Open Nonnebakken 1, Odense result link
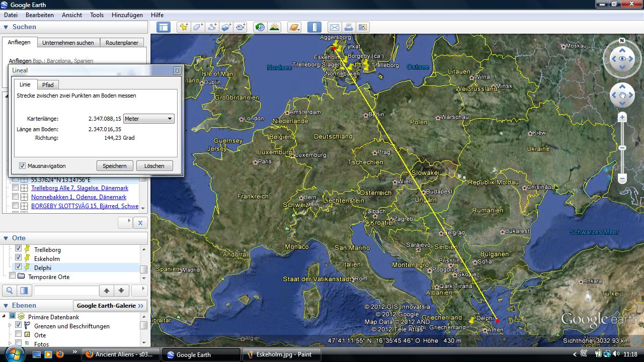644x362 pixels. click(x=78, y=197)
